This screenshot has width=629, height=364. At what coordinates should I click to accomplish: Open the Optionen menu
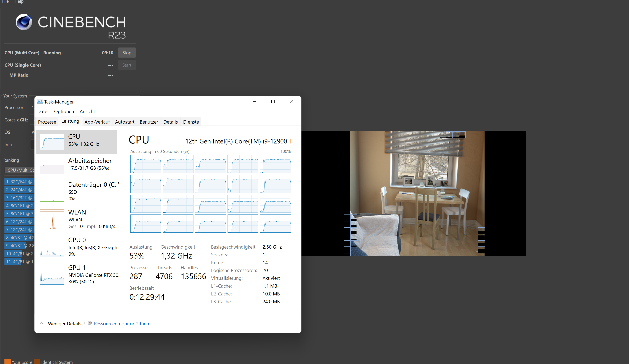[64, 112]
